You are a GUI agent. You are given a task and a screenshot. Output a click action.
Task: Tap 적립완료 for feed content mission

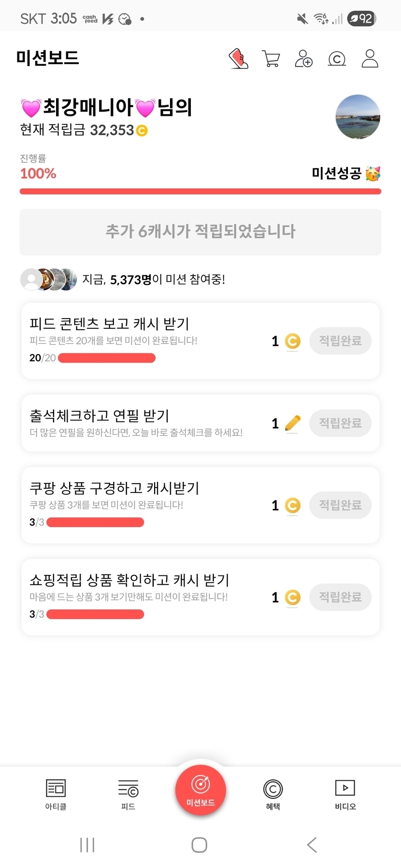point(340,341)
